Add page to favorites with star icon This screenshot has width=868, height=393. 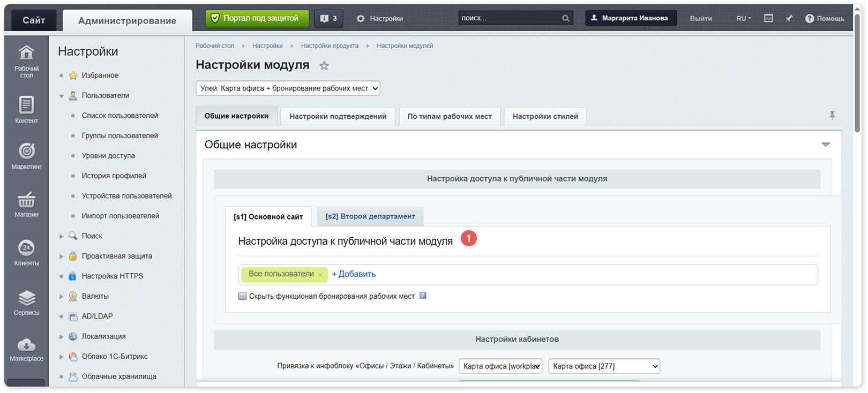324,66
